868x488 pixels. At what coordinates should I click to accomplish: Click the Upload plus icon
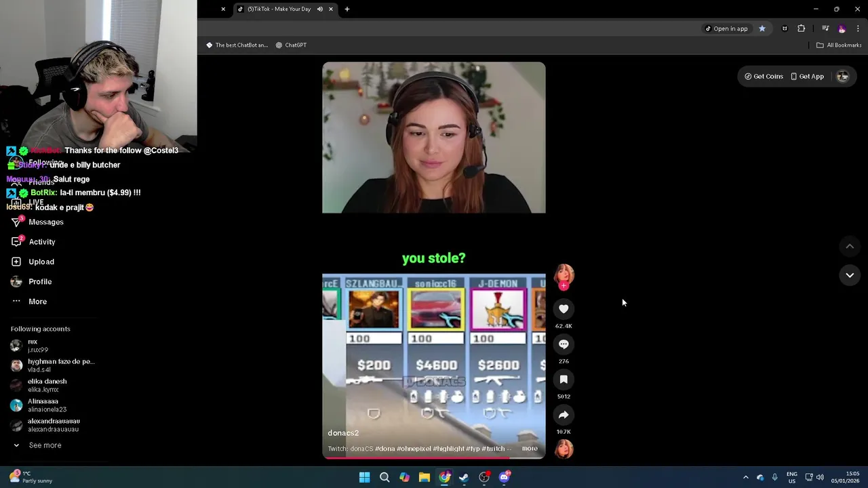[x=16, y=262]
